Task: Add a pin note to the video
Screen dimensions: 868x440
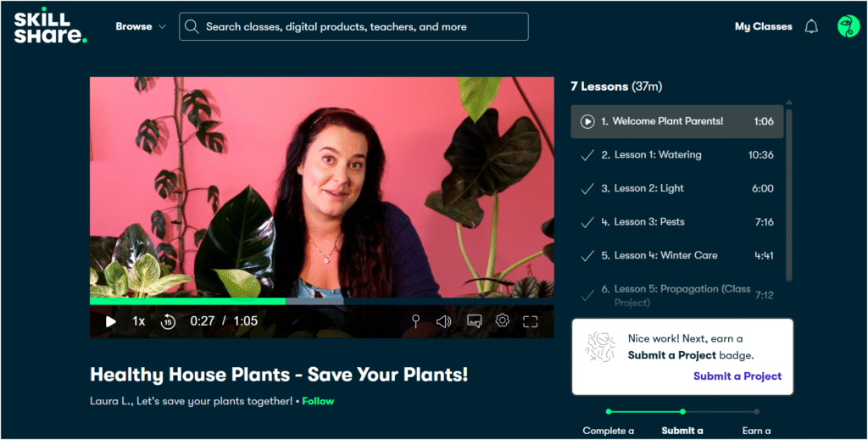Action: tap(415, 321)
